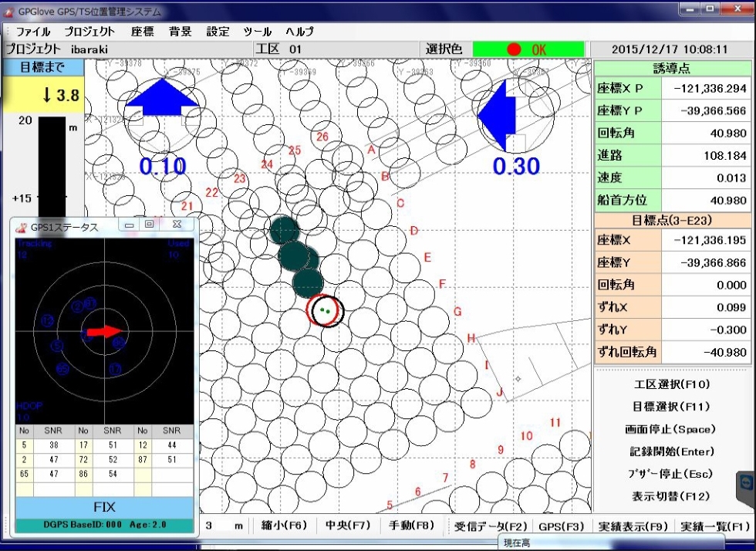The image size is (756, 551).
Task: Click 画面停止(Space) button
Action: [670, 429]
